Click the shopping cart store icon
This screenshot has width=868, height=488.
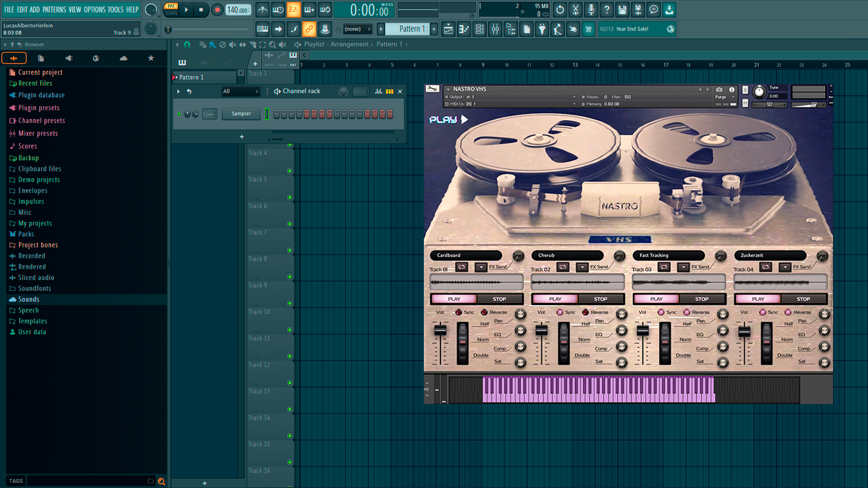588,29
